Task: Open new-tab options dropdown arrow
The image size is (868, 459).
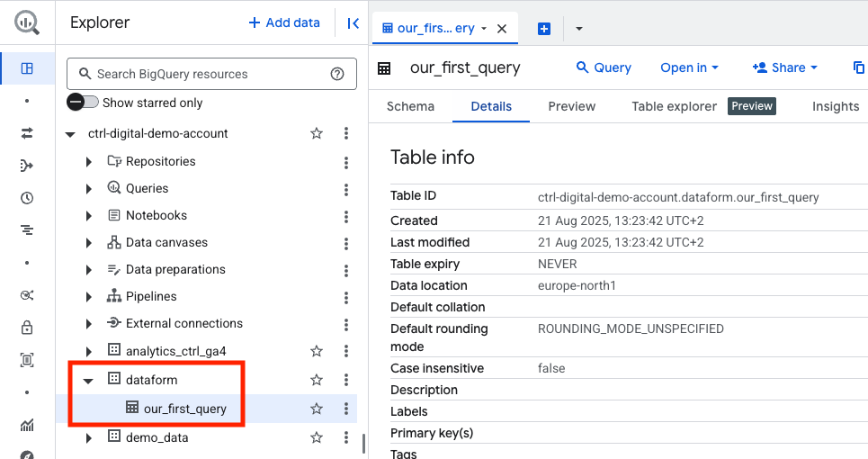Action: 579,29
